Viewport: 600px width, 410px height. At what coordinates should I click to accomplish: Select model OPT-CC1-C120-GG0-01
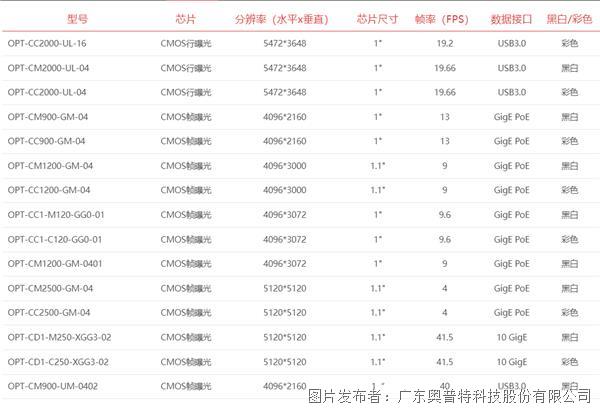tap(55, 239)
